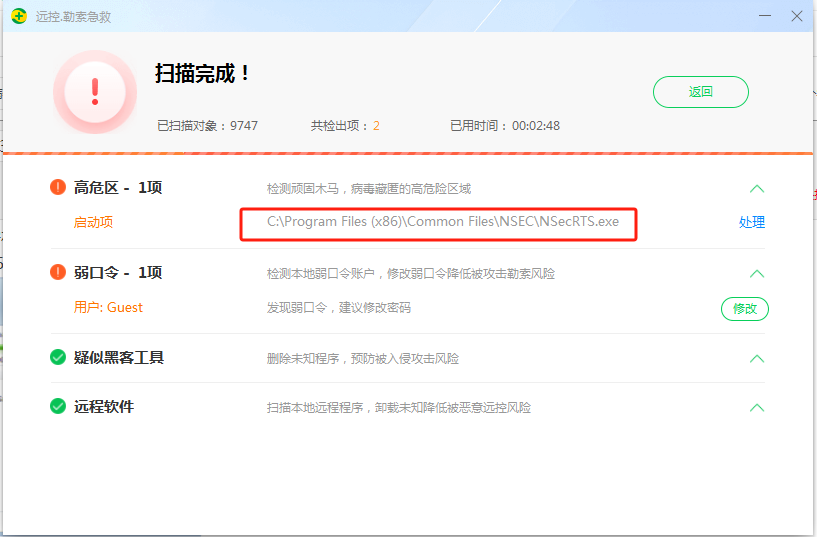Click the large red exclamation alert icon
Screen dimensions: 817x537
[x=95, y=91]
